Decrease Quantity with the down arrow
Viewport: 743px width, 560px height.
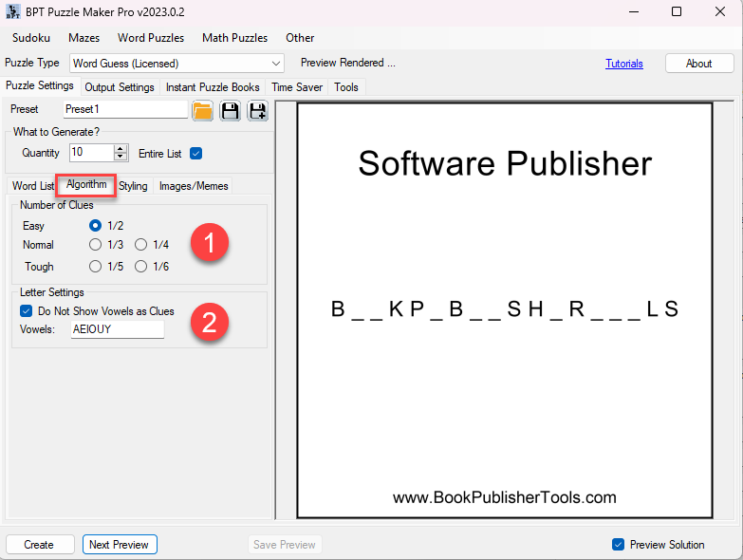click(121, 157)
